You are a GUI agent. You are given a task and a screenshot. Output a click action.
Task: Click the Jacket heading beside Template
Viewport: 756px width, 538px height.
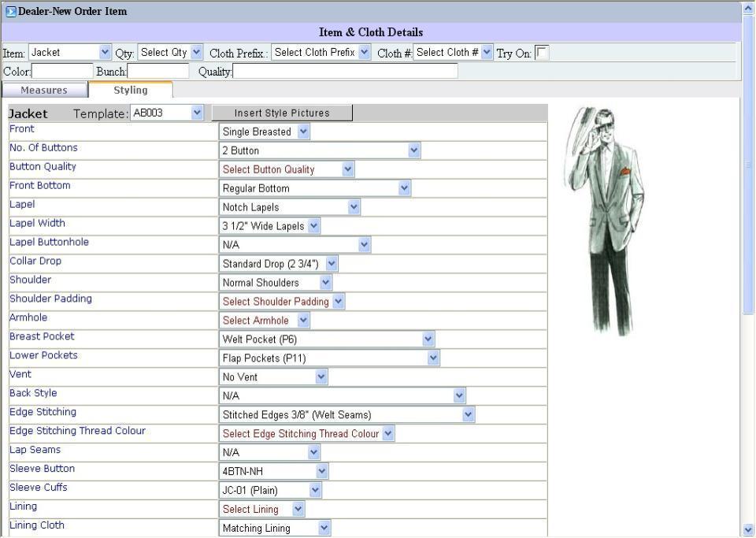coord(28,113)
